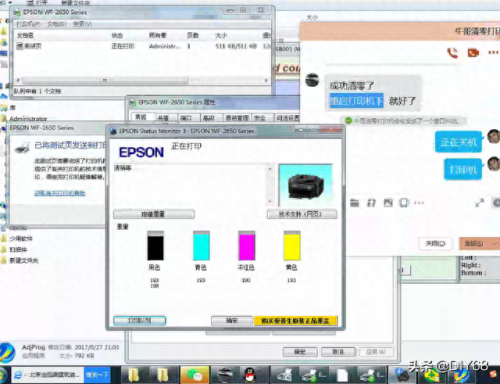Open the printer device taskbar icon left of QQ

pos(225,375)
